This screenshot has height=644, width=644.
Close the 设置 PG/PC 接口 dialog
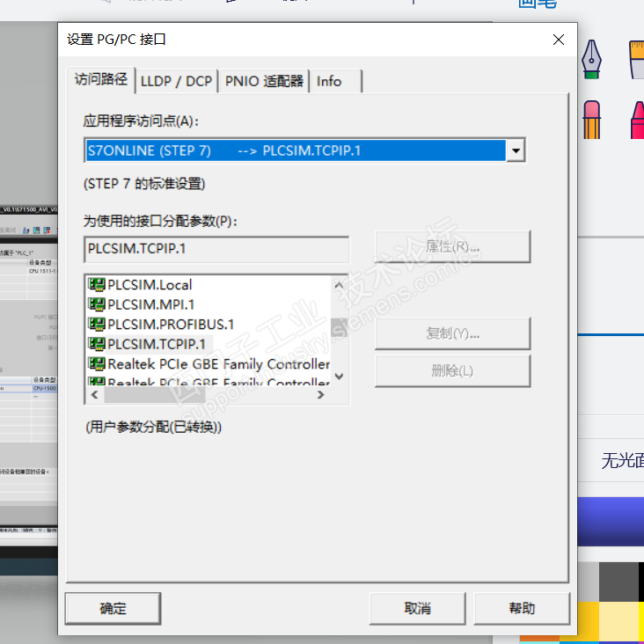[x=558, y=40]
